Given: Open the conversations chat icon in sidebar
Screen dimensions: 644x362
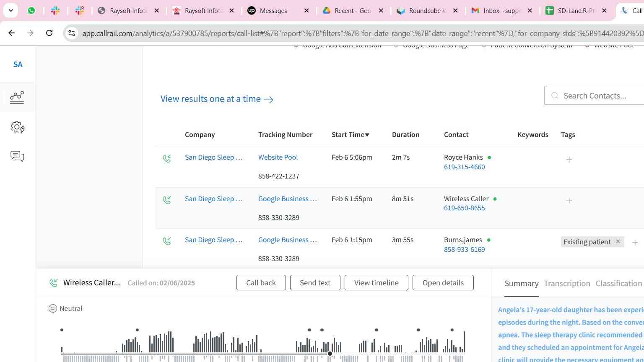Looking at the screenshot, I should pos(17,156).
